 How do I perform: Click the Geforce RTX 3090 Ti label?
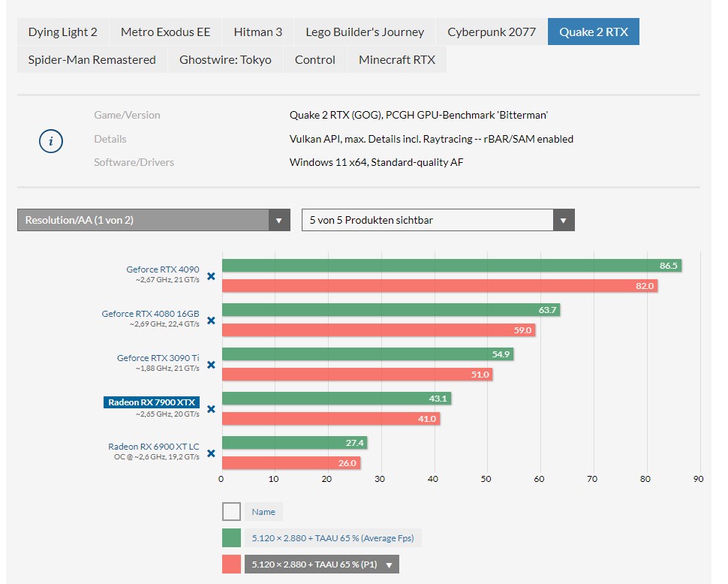coord(158,358)
